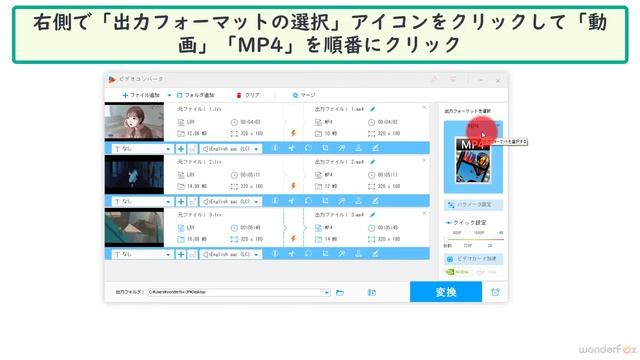Open file info for the 2.lrv row
Image resolution: width=640 pixels, height=360 pixels.
(x=275, y=200)
